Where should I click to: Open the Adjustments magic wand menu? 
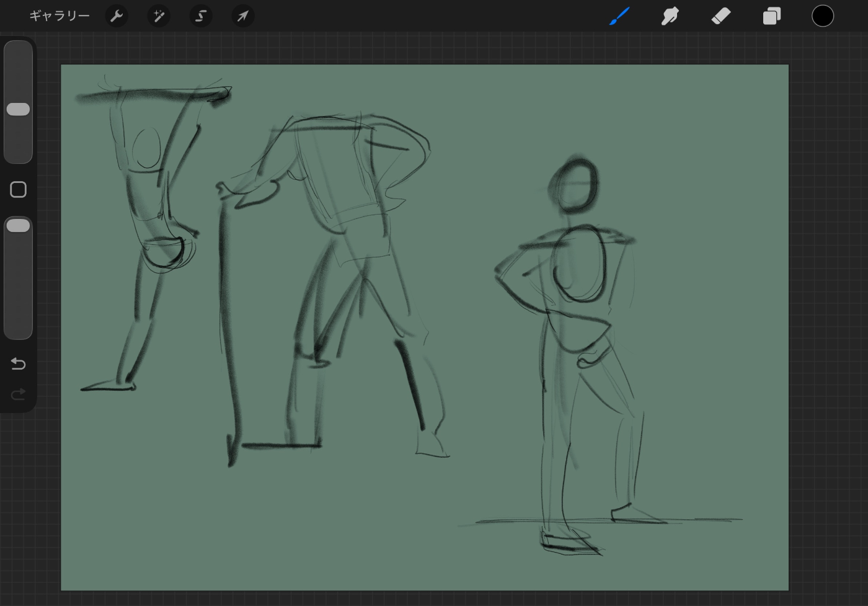click(159, 16)
